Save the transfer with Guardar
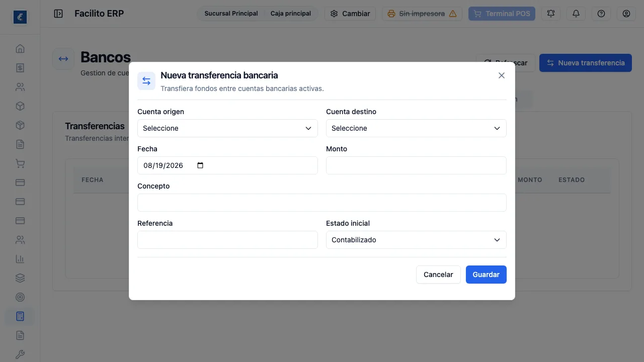 point(486,275)
